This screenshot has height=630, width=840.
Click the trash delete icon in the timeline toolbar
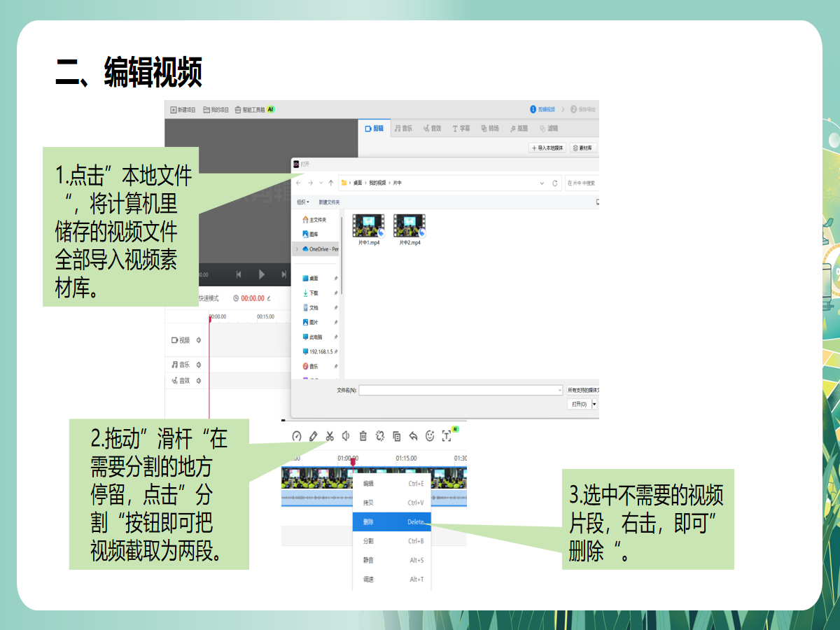[x=363, y=436]
